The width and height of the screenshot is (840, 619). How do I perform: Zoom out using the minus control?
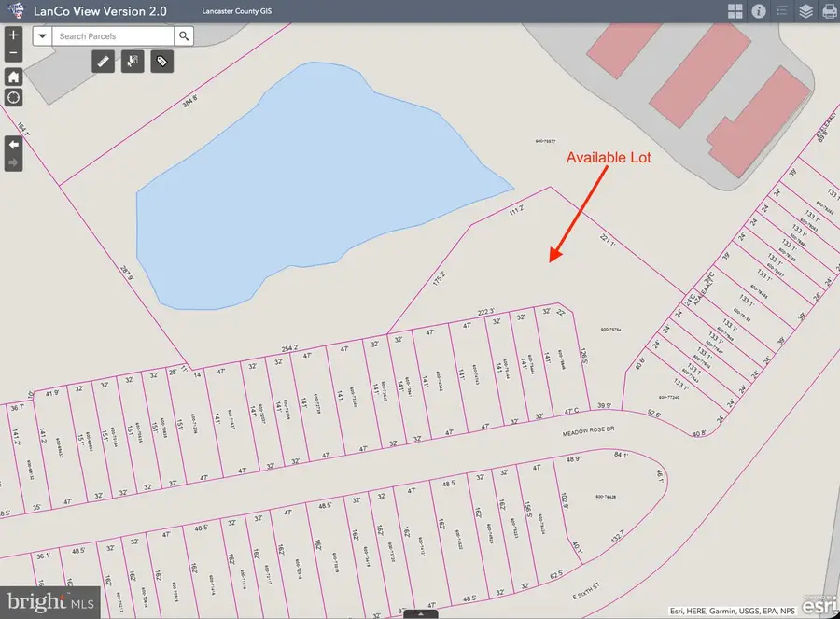click(13, 52)
